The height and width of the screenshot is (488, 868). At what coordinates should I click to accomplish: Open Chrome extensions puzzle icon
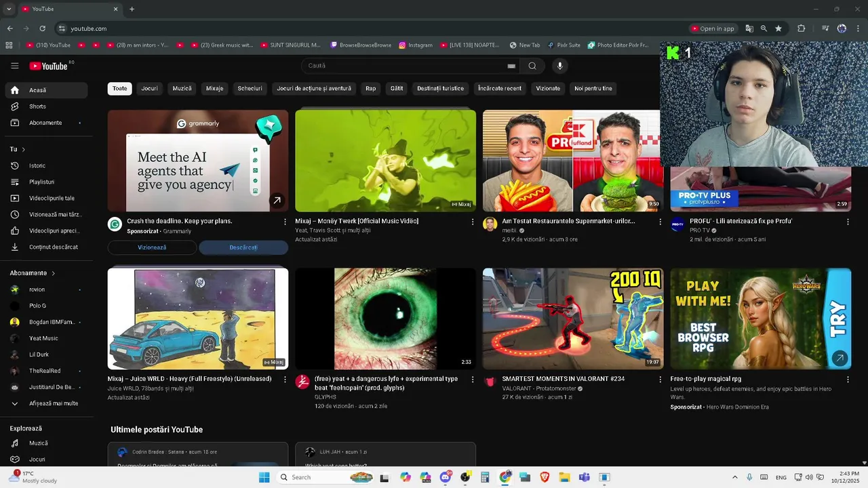pyautogui.click(x=802, y=28)
